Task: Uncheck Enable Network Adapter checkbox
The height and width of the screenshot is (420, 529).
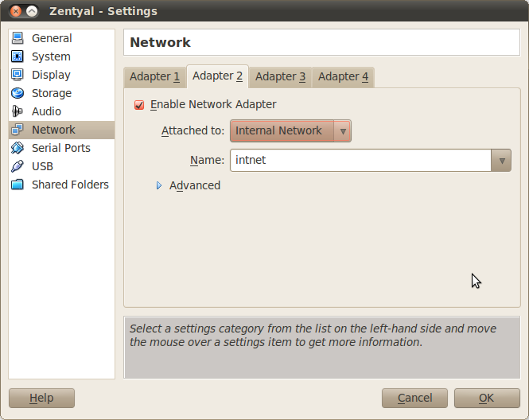Action: click(x=140, y=105)
